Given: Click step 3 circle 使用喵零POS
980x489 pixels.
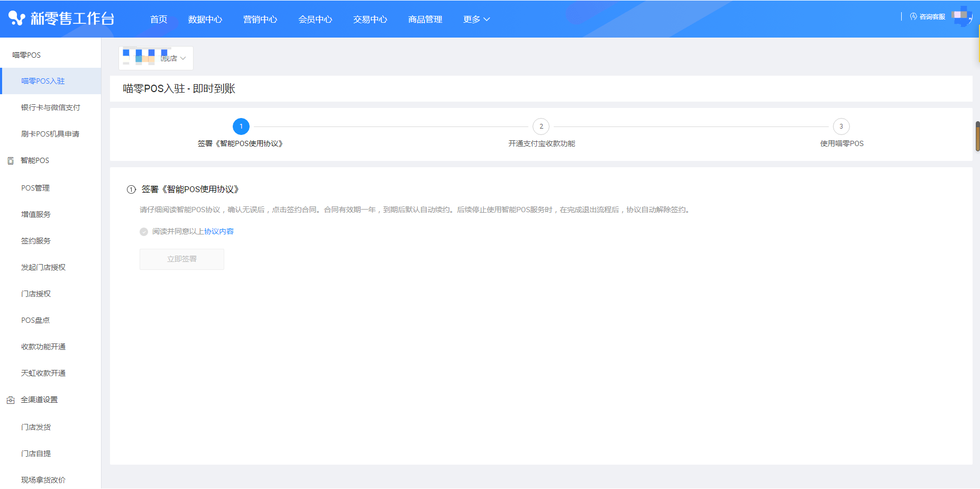Looking at the screenshot, I should click(x=841, y=126).
